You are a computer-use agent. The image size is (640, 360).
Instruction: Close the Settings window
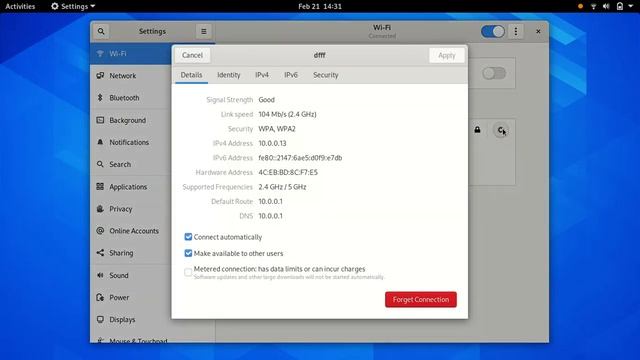[538, 31]
